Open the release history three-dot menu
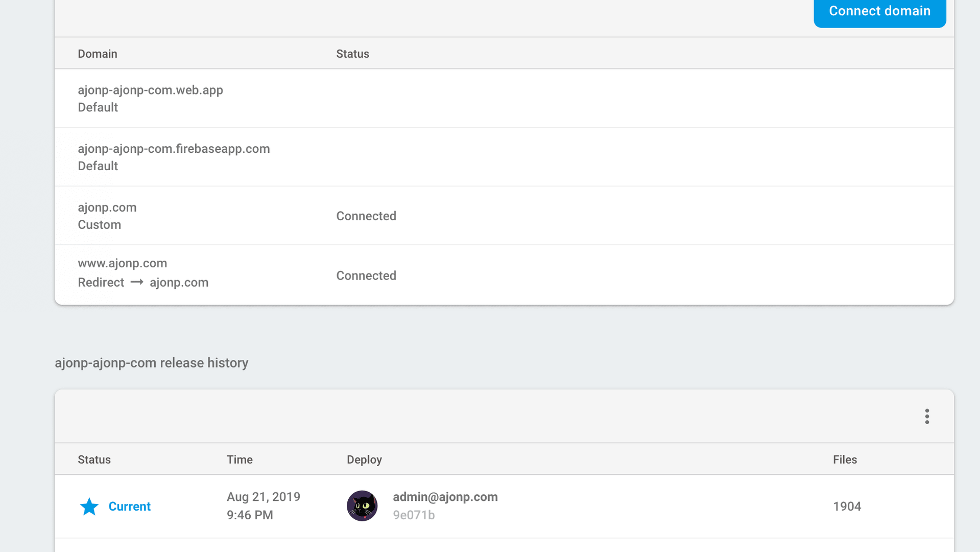 (927, 417)
